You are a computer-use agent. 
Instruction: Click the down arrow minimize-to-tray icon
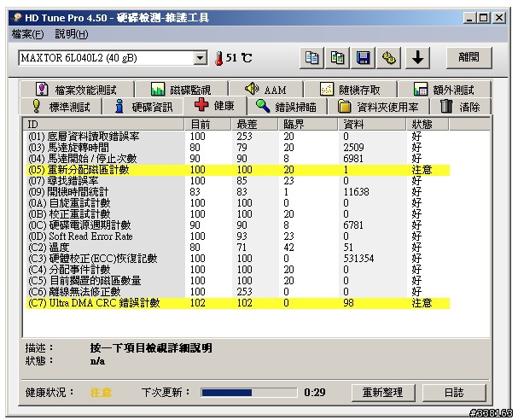tap(418, 58)
